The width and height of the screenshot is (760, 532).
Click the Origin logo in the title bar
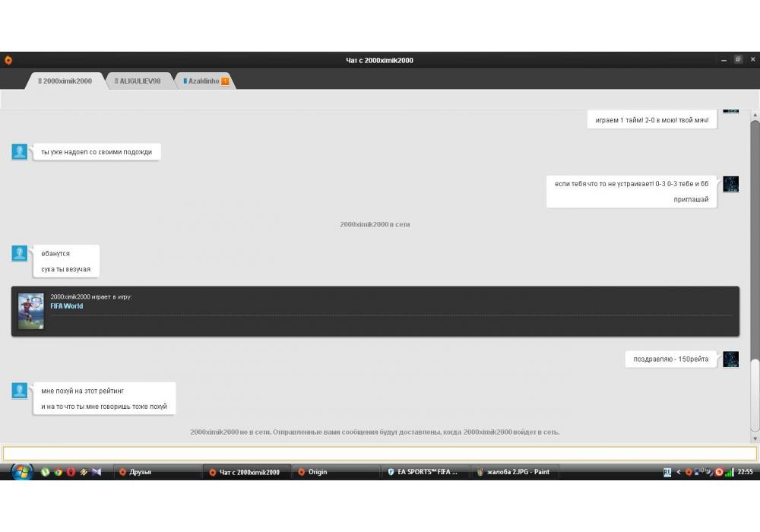coord(8,60)
